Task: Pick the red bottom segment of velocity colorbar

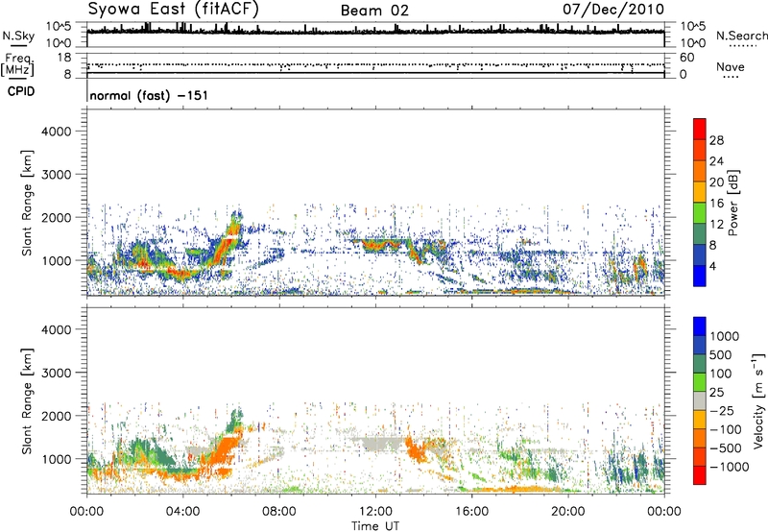Action: [700, 475]
